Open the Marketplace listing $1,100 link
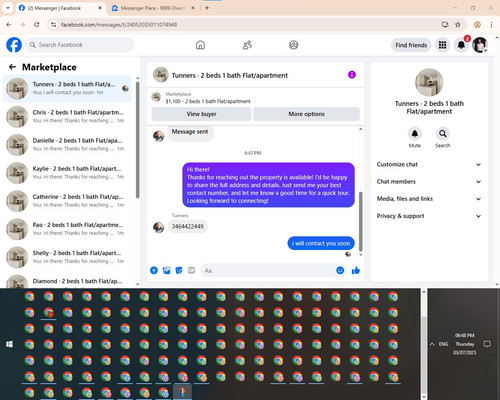 pos(208,101)
